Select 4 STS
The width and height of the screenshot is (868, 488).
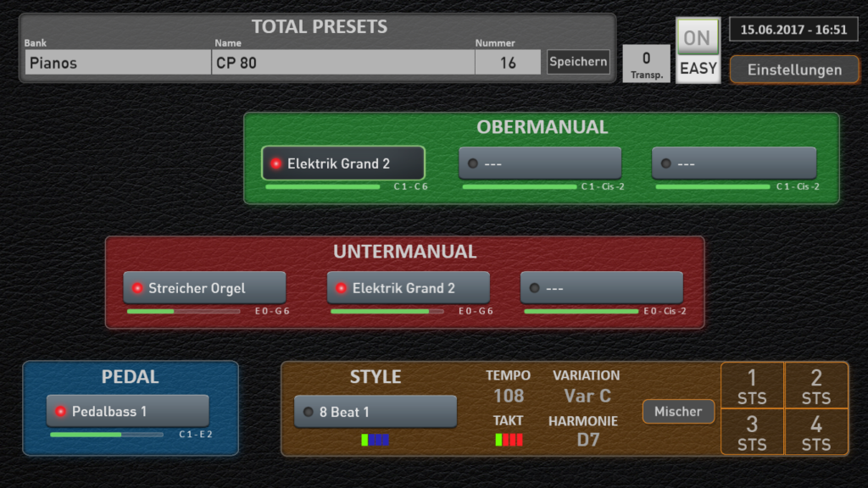point(816,432)
